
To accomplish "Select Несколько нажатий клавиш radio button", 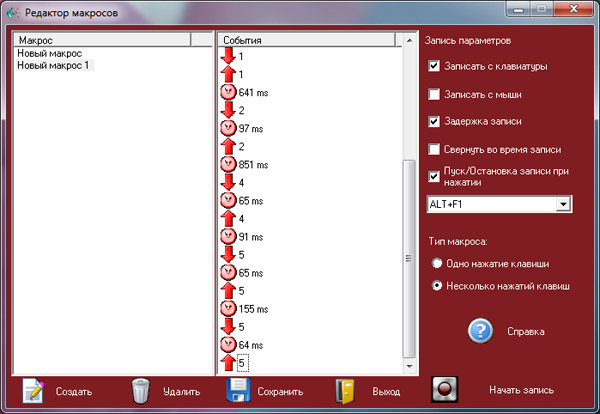I will 437,285.
